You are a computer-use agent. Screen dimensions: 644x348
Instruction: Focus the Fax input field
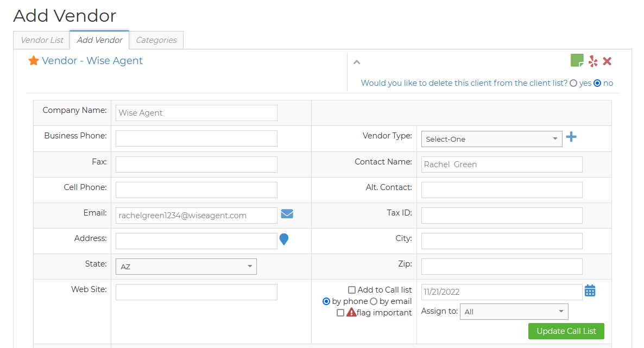(x=197, y=164)
